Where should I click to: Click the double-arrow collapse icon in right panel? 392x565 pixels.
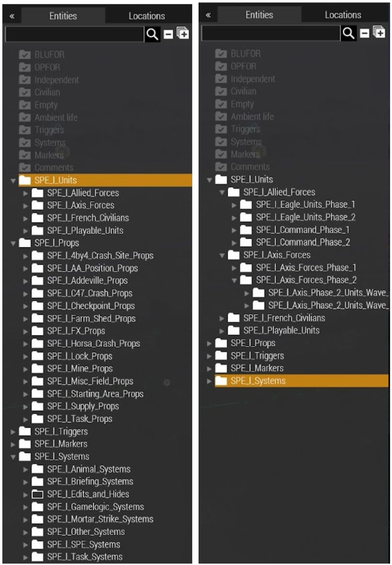[208, 15]
